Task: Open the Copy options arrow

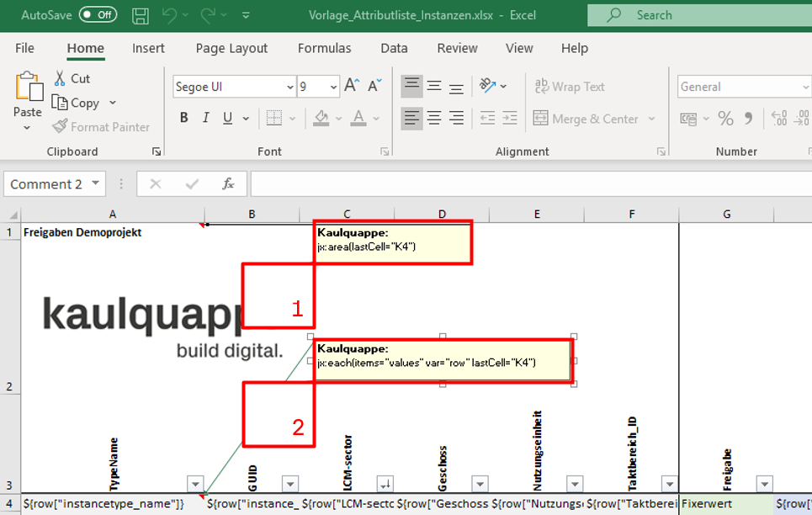Action: coord(113,103)
